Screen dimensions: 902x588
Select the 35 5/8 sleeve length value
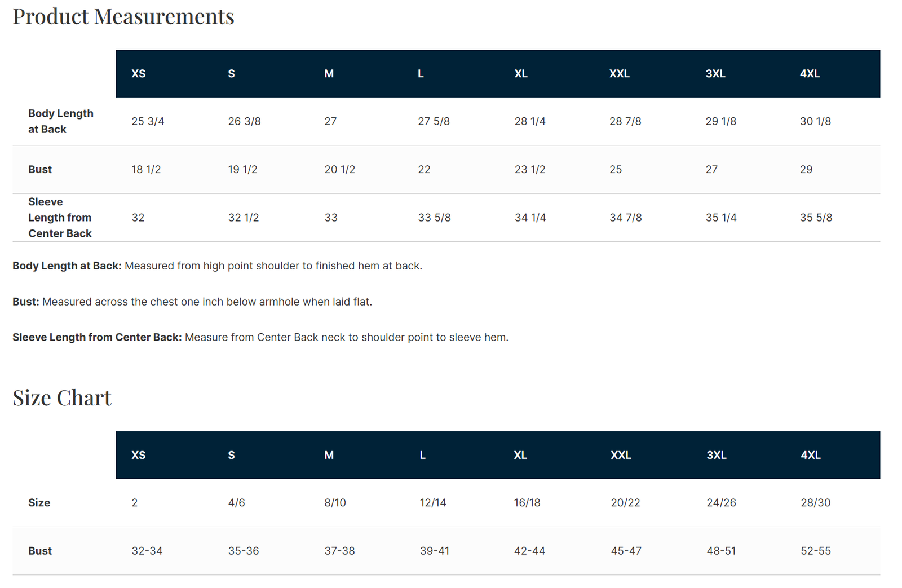(816, 218)
